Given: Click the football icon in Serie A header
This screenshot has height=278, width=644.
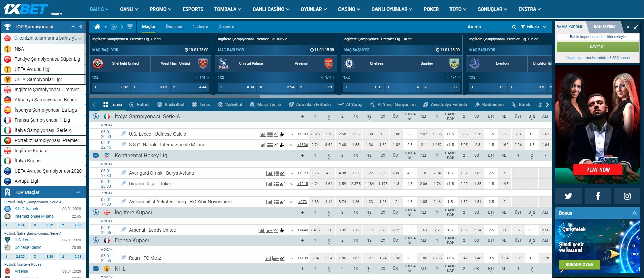Looking at the screenshot, I should (96, 116).
